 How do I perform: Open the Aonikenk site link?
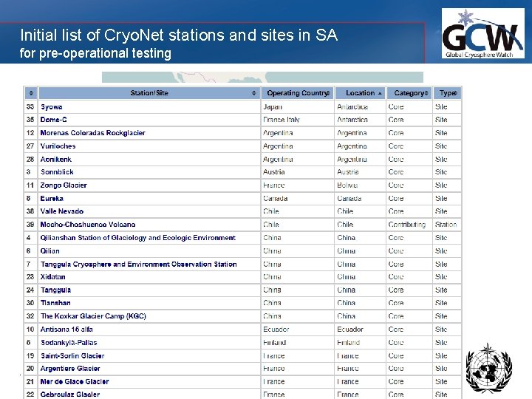pyautogui.click(x=56, y=160)
